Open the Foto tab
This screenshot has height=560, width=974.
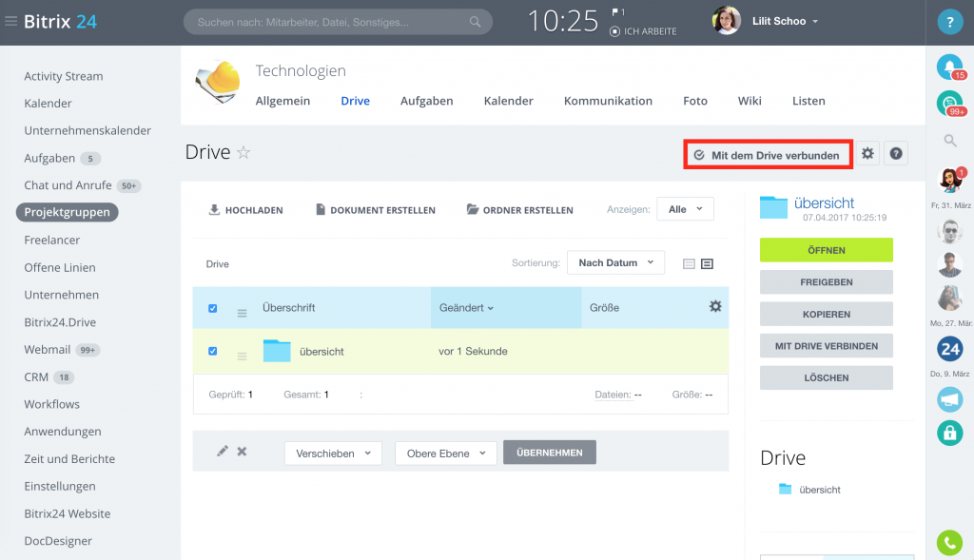pos(695,101)
